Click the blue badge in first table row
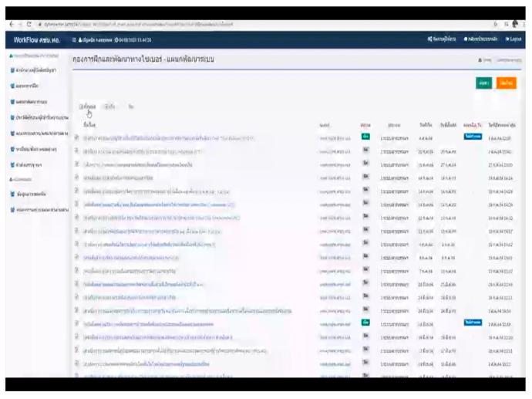The height and width of the screenshot is (399, 532). (x=473, y=136)
